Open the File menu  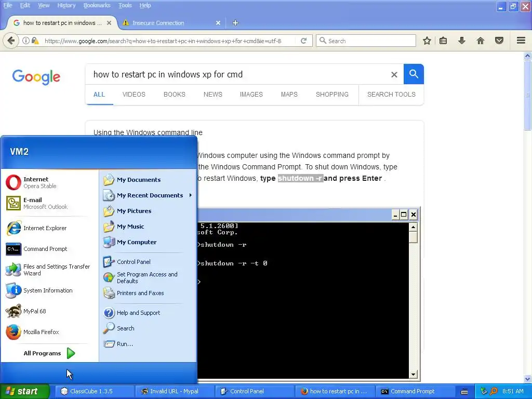(x=8, y=5)
